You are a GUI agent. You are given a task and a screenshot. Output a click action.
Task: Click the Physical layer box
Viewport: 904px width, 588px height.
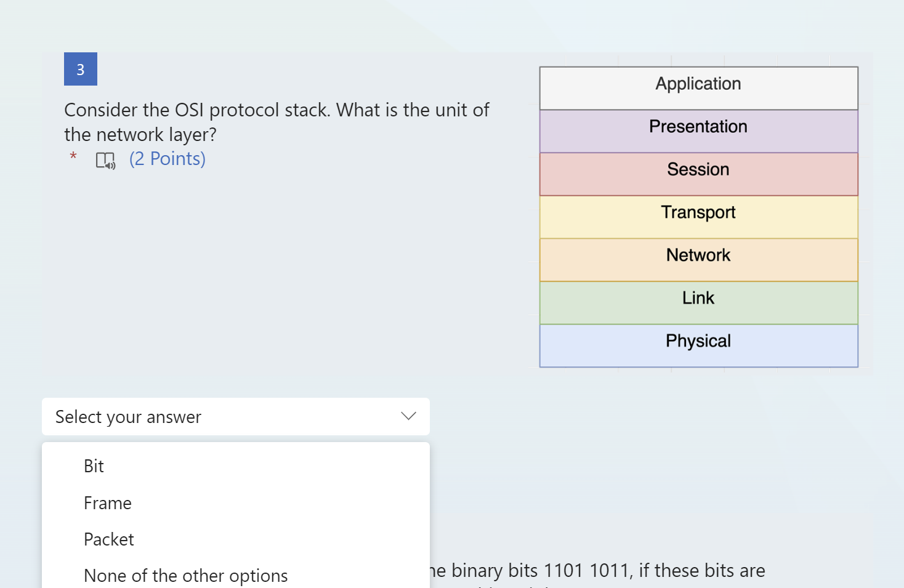pyautogui.click(x=698, y=340)
